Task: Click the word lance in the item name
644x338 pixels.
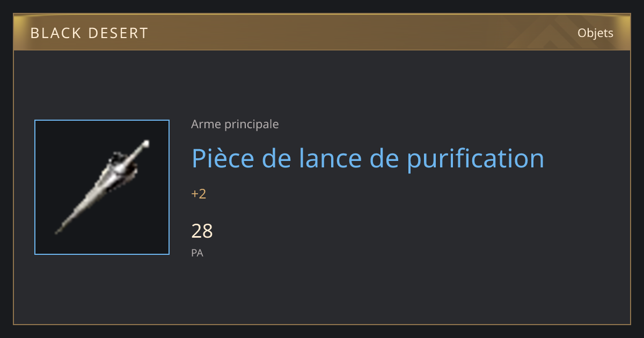Action: coord(332,158)
